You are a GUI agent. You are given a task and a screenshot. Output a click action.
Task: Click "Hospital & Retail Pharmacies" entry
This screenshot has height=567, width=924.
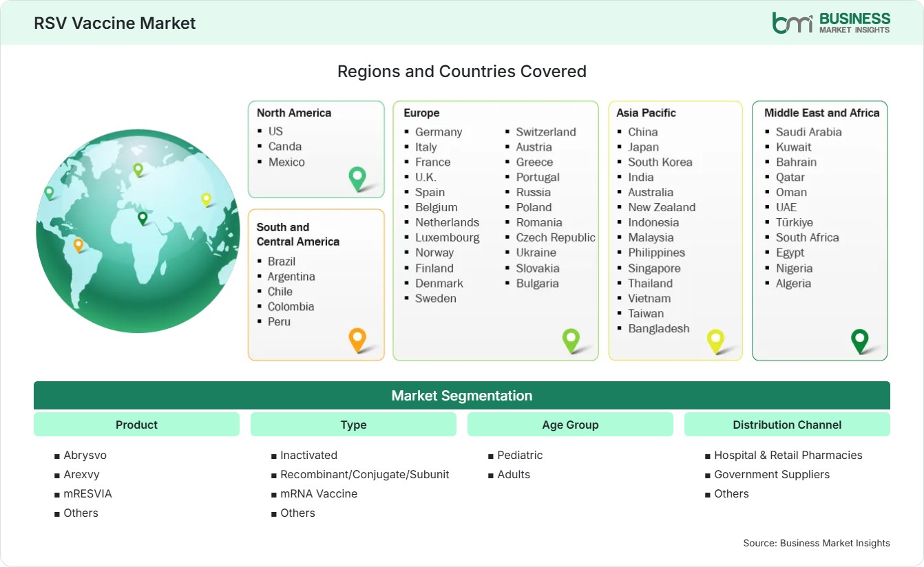(788, 455)
